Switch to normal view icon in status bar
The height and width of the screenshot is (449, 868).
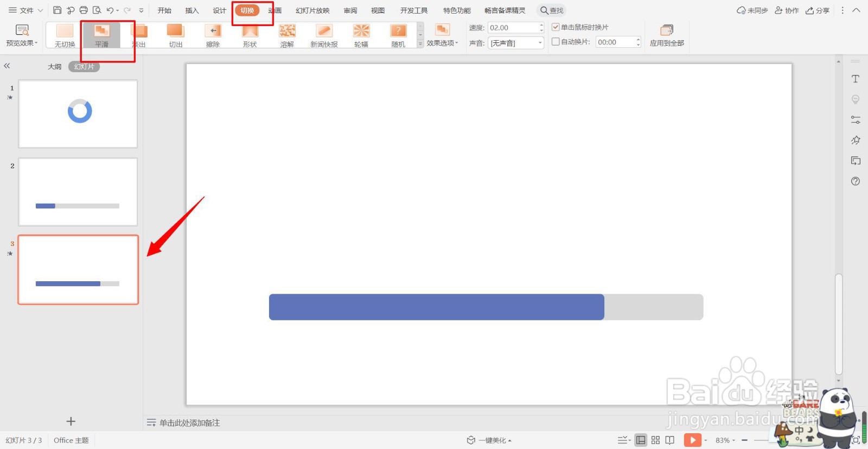pos(641,440)
